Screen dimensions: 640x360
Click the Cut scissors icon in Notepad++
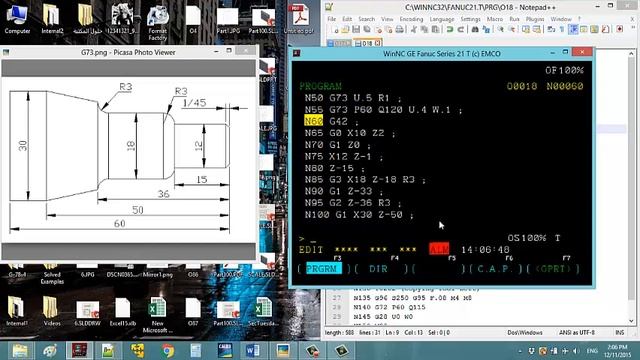(413, 29)
